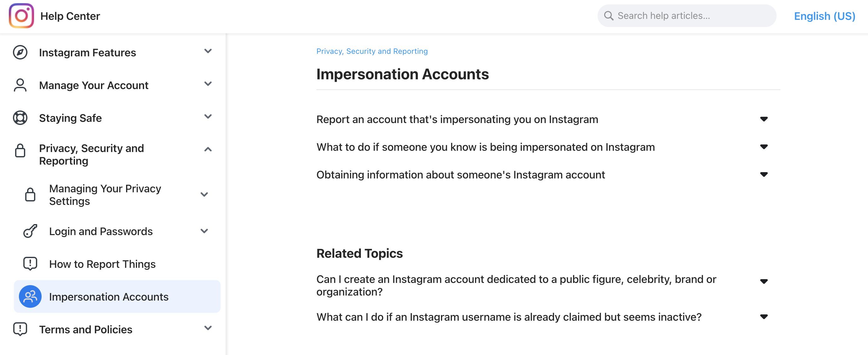Click the Instagram logo icon
The width and height of the screenshot is (868, 355).
[x=21, y=16]
